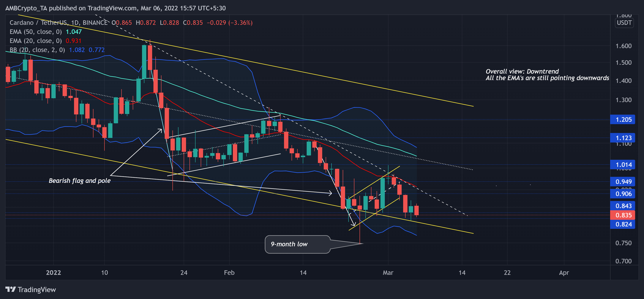This screenshot has width=644, height=299.
Task: Click the EMA (50, close, 0) indicator legend
Action: click(x=36, y=32)
